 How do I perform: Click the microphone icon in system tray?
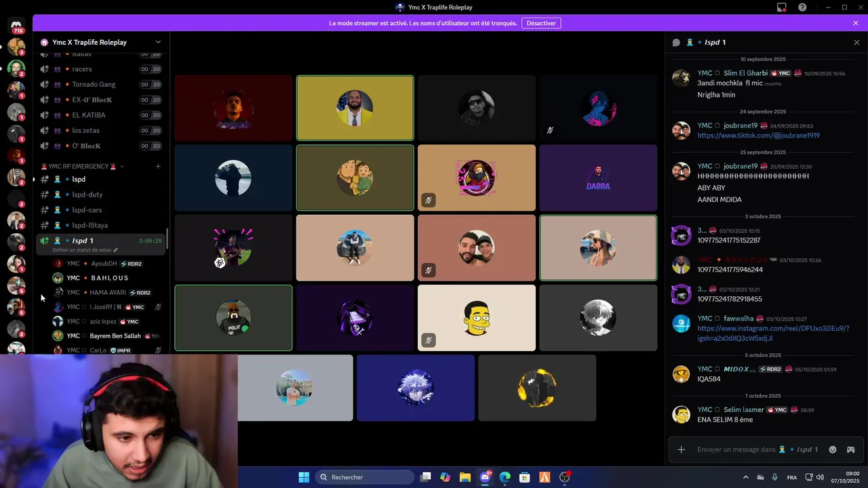tap(775, 477)
